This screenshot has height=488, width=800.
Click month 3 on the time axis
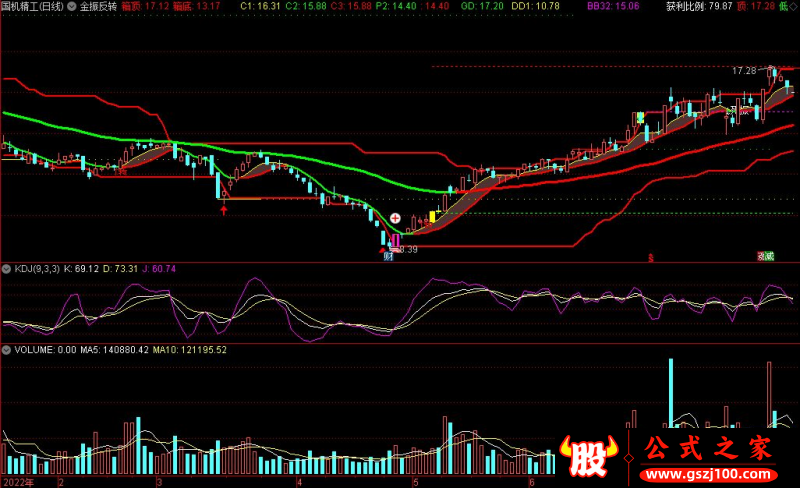[159, 482]
